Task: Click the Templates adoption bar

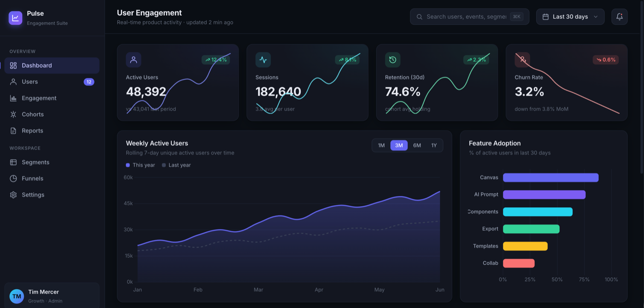Action: (525, 246)
